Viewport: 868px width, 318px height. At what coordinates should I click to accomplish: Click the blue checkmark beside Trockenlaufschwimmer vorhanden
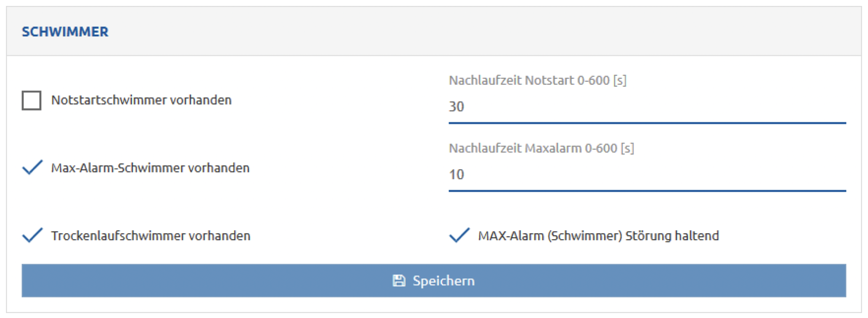click(x=32, y=235)
